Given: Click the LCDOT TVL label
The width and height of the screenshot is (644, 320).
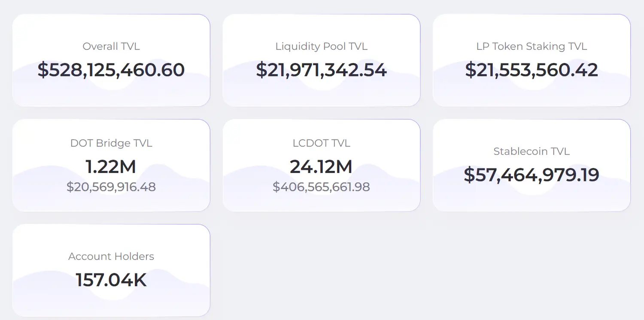Looking at the screenshot, I should pyautogui.click(x=322, y=143).
